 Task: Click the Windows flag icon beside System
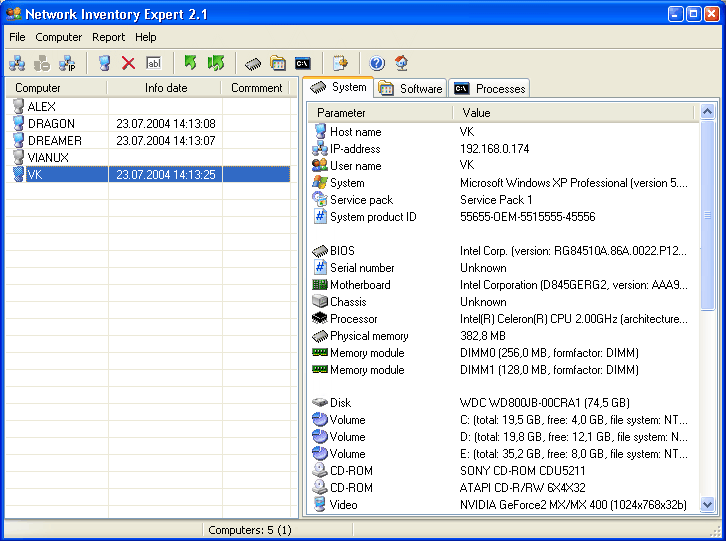click(x=320, y=182)
